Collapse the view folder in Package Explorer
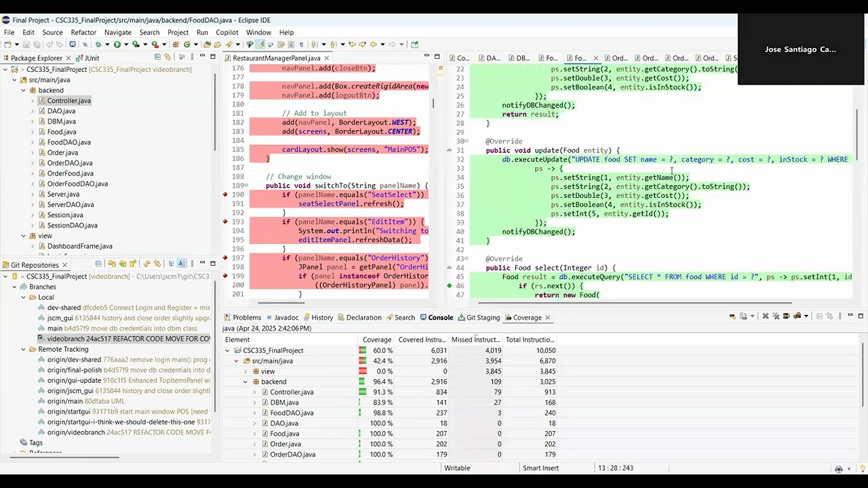Viewport: 868px width, 488px height. [x=22, y=236]
